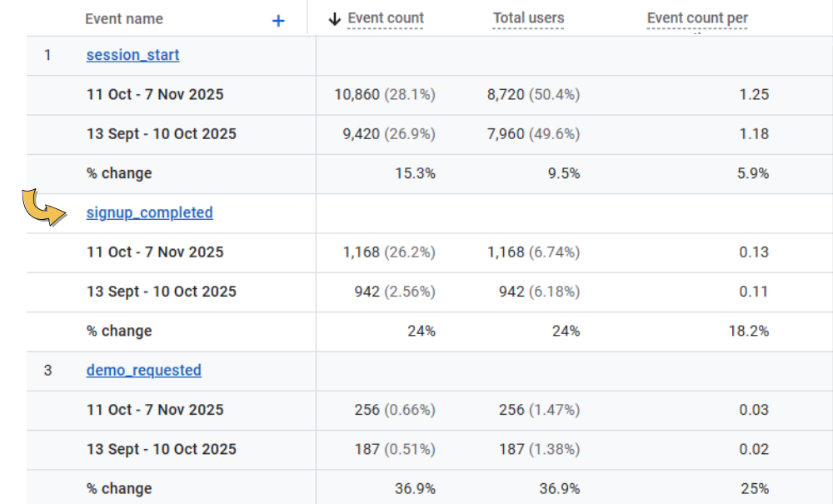Select demo_requested event count 256 (0.66%)
The image size is (833, 504).
click(x=395, y=410)
